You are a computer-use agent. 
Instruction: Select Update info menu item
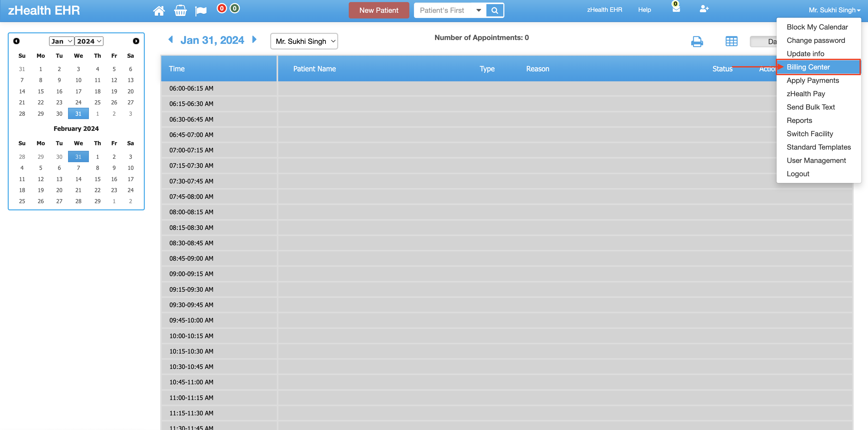point(805,54)
